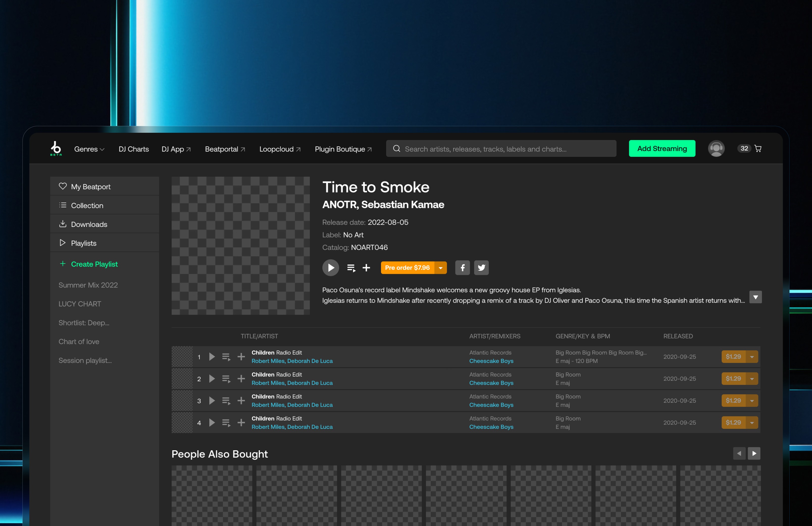
Task: Open the user profile avatar
Action: pyautogui.click(x=716, y=149)
